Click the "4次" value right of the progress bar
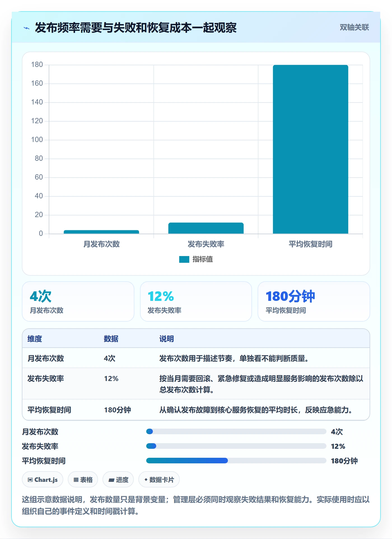This screenshot has height=539, width=392. [337, 432]
